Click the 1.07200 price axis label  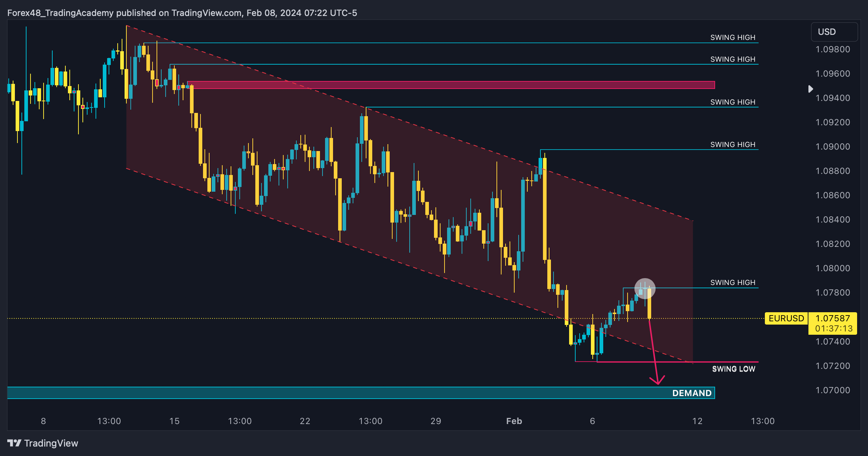(x=833, y=366)
